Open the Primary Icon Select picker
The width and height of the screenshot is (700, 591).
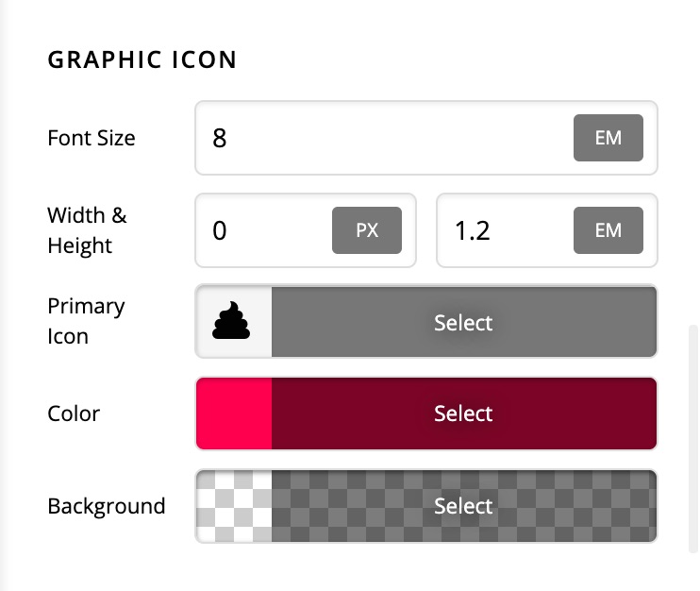(x=464, y=321)
